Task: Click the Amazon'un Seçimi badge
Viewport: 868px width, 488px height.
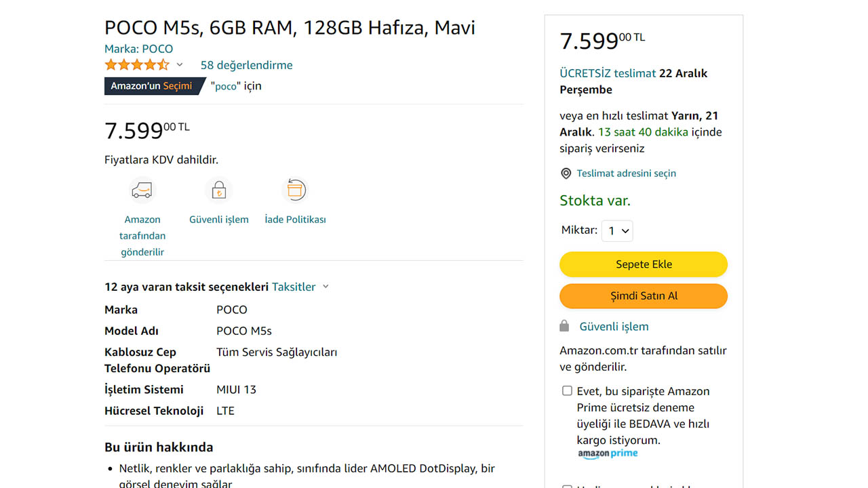Action: (x=152, y=86)
